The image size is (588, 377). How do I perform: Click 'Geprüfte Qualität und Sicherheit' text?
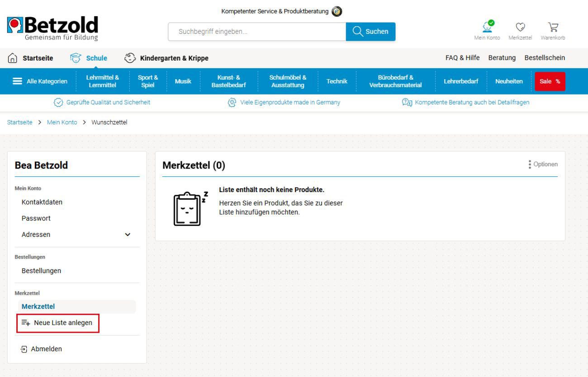(x=108, y=103)
